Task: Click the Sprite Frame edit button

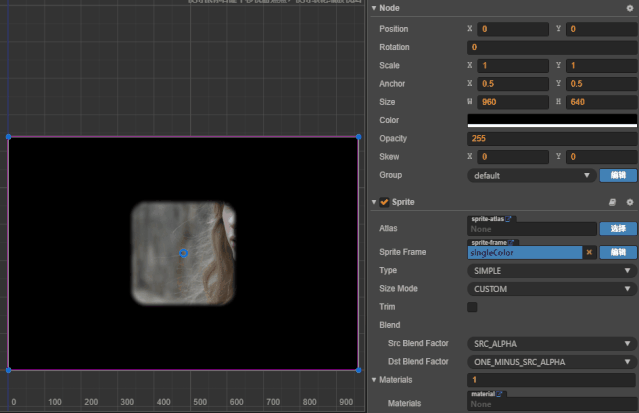Action: (618, 252)
